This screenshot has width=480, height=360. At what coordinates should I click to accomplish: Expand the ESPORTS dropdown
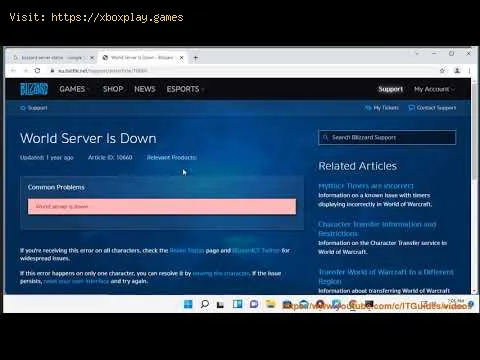[185, 89]
